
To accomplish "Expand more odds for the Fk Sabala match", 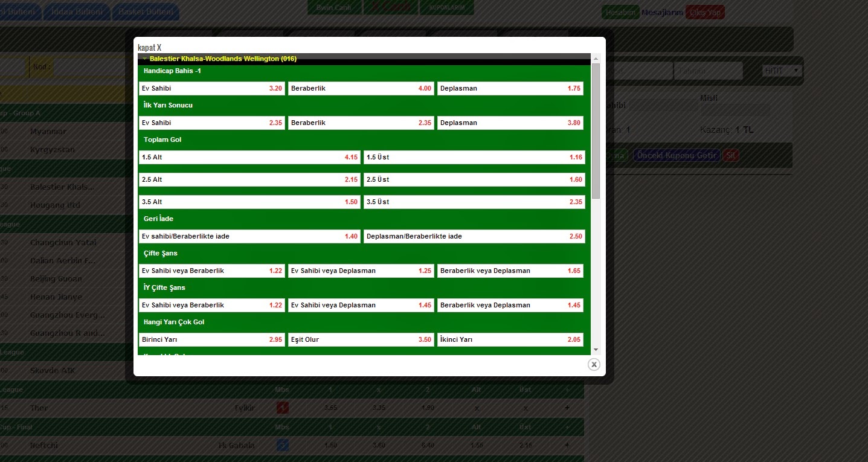I will pyautogui.click(x=566, y=445).
